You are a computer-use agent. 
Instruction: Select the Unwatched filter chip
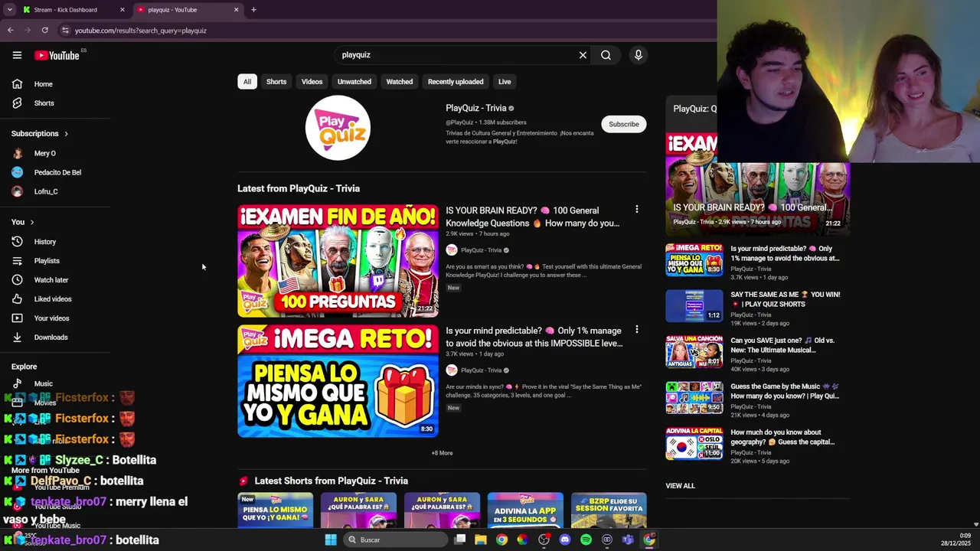tap(354, 82)
